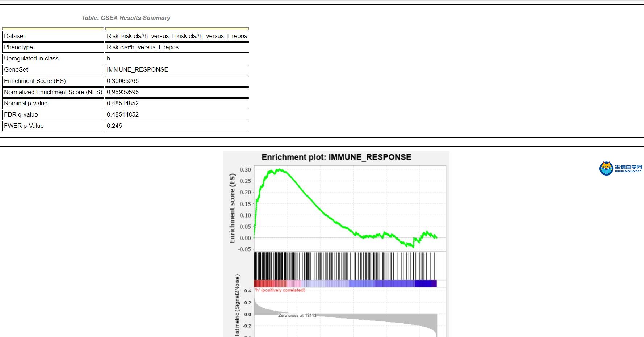The image size is (644, 337).
Task: Click the enrichment plot image
Action: 336,244
